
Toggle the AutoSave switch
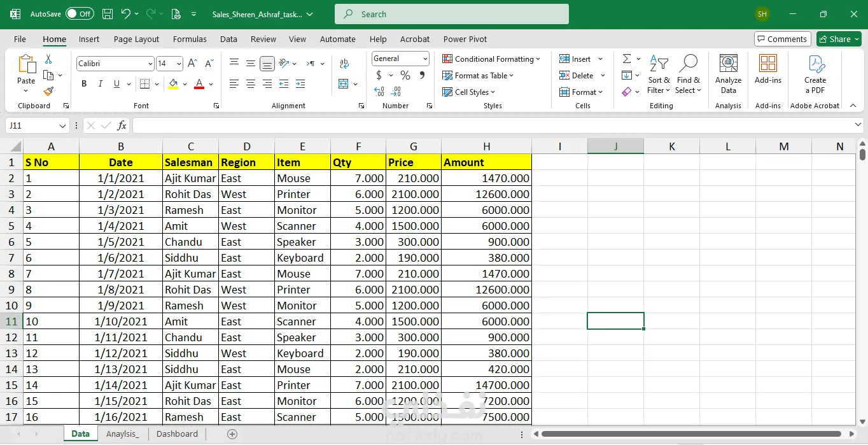pyautogui.click(x=80, y=14)
